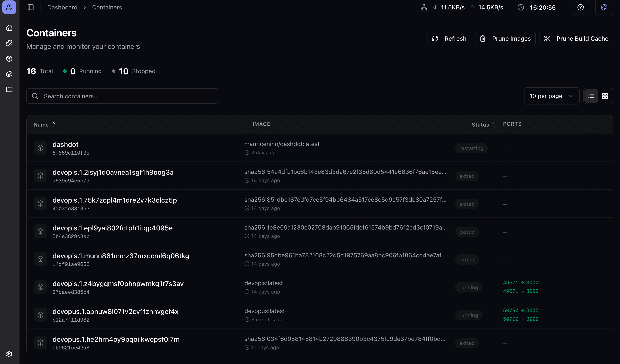Click the Refresh button
This screenshot has height=364, width=620.
(x=449, y=38)
